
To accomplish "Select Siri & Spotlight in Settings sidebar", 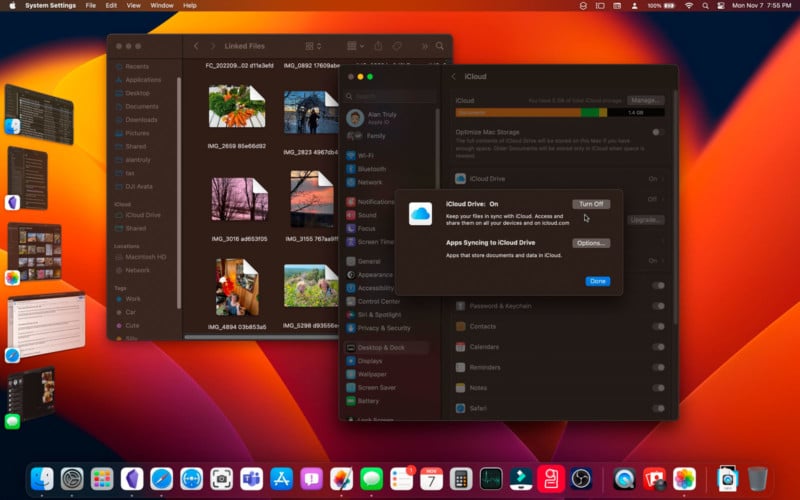I will coord(386,315).
